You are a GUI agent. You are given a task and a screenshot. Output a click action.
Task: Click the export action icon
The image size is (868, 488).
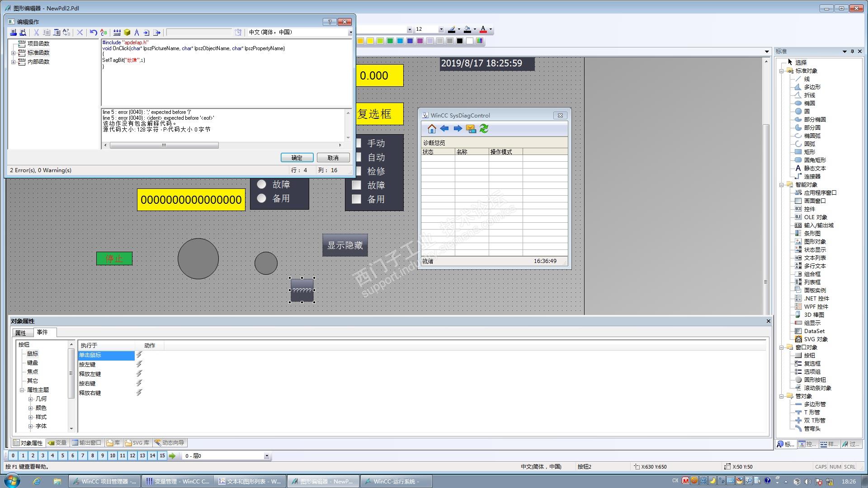pyautogui.click(x=157, y=33)
